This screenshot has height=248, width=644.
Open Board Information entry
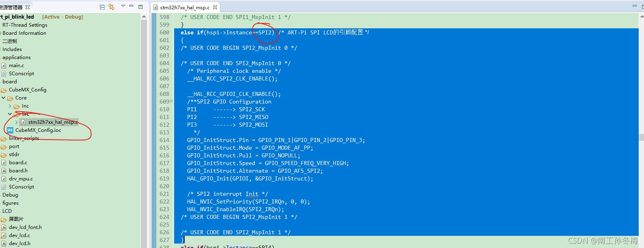24,33
